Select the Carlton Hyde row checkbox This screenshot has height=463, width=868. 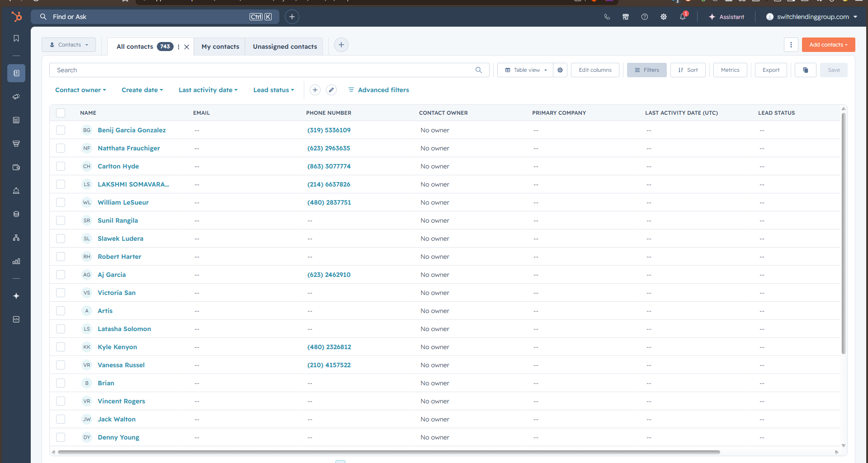pyautogui.click(x=61, y=166)
